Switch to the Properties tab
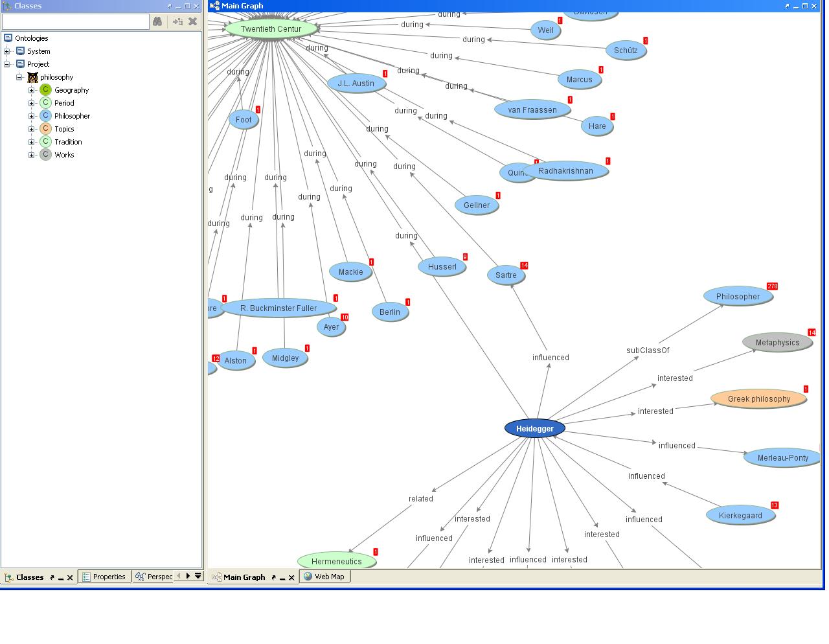The height and width of the screenshot is (644, 829). pyautogui.click(x=104, y=577)
